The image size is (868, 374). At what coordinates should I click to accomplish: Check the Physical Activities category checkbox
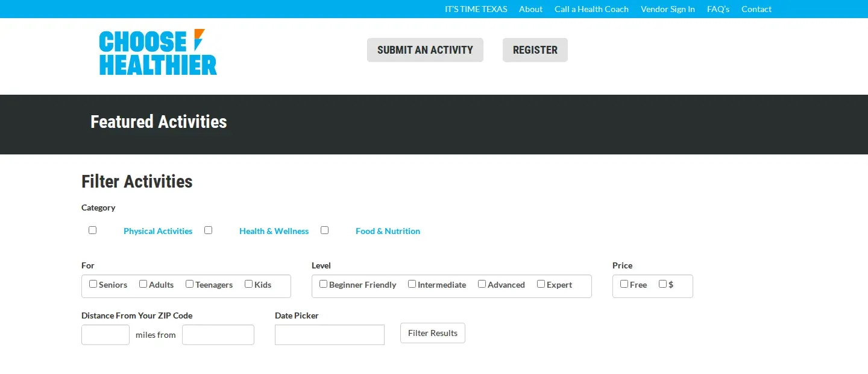(x=92, y=230)
